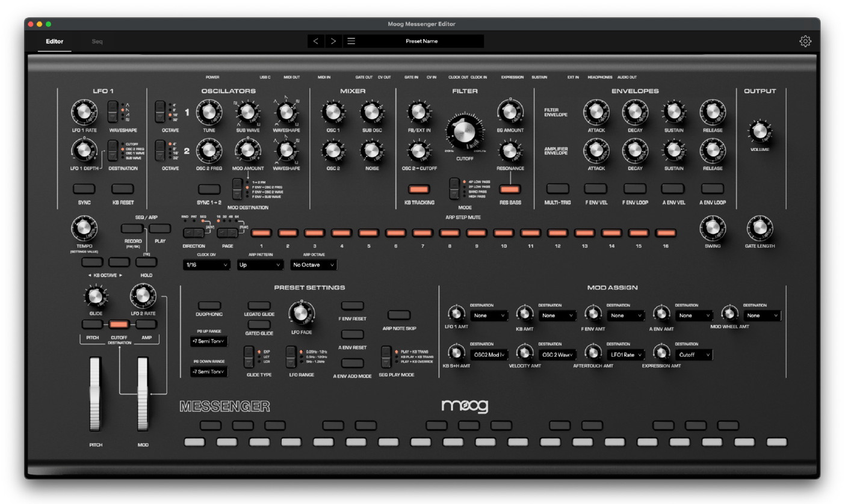
Task: Toggle the Res Bass button
Action: tap(510, 189)
